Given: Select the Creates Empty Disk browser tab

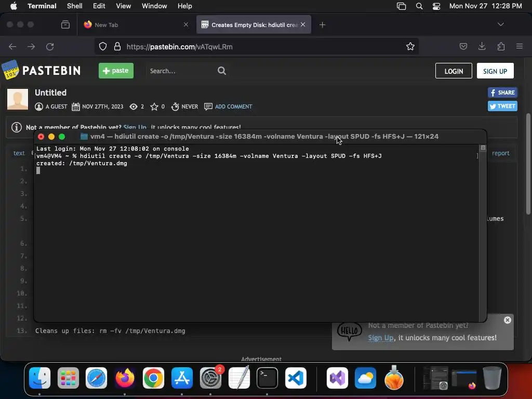Looking at the screenshot, I should (x=254, y=25).
